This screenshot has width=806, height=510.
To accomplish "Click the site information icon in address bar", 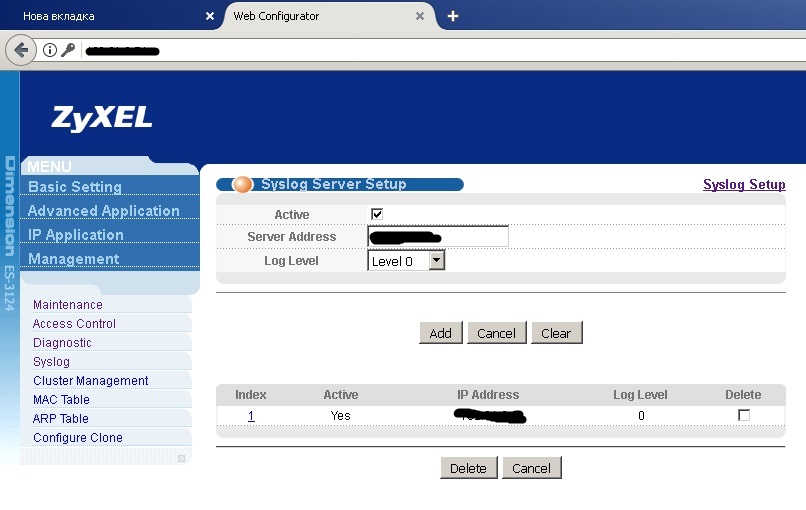I will [x=49, y=50].
